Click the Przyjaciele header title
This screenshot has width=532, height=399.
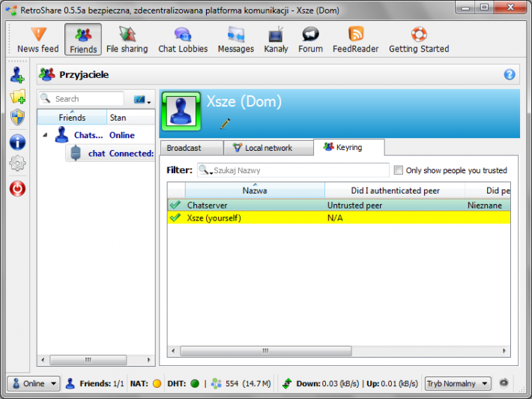pyautogui.click(x=84, y=75)
